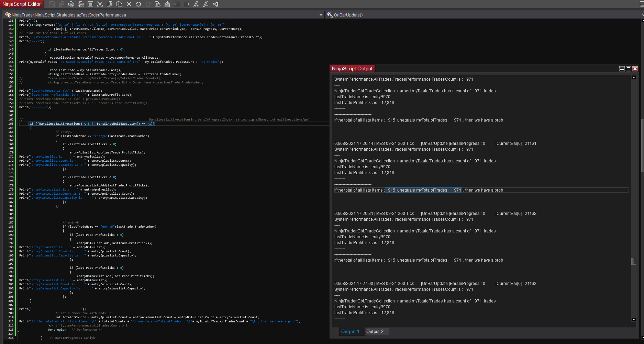Click the '#endregion // Performance //' line
This screenshot has width=644, height=344.
75,330
